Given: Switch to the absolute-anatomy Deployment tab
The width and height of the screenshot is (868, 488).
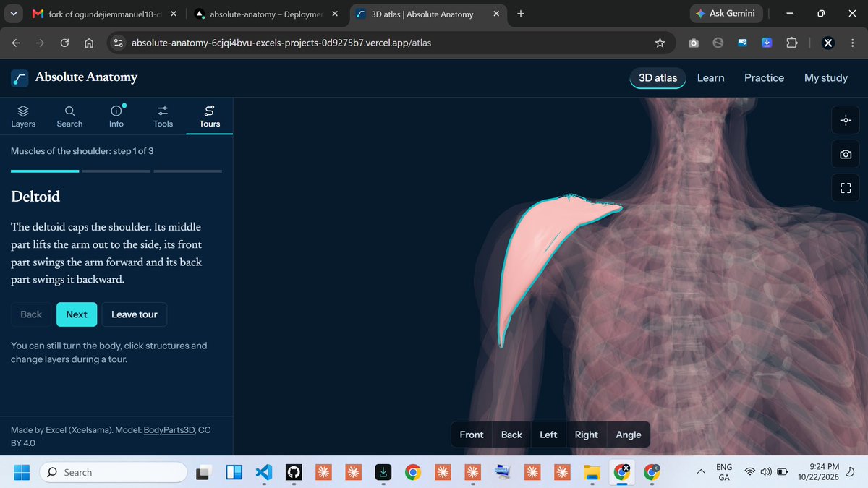Looking at the screenshot, I should click(266, 14).
